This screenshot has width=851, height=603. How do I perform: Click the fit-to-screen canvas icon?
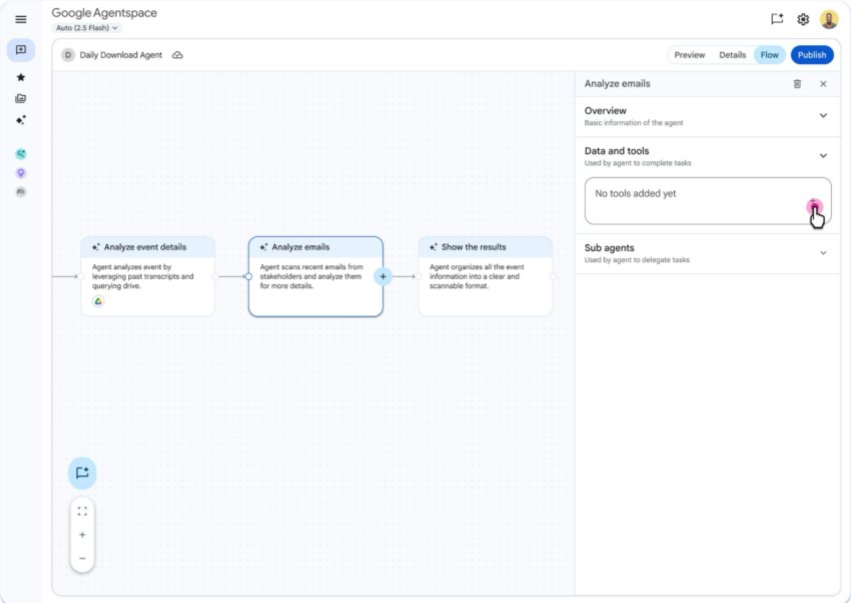[x=82, y=511]
